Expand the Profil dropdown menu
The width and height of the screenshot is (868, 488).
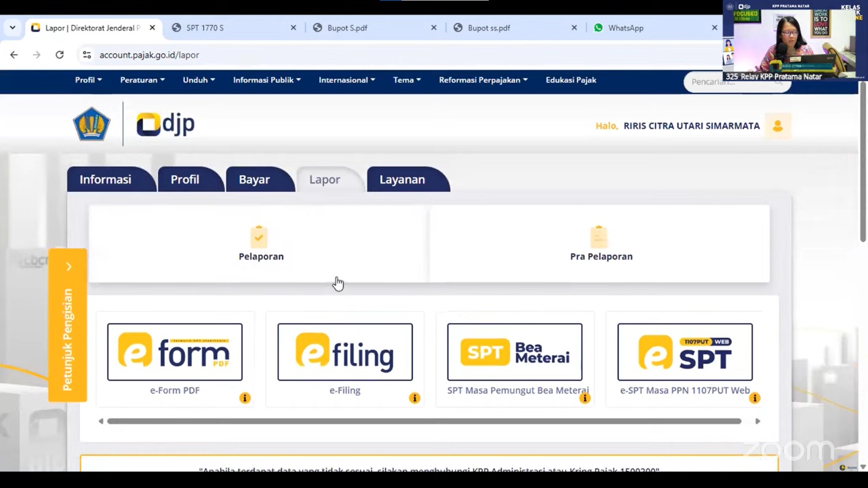pyautogui.click(x=88, y=80)
